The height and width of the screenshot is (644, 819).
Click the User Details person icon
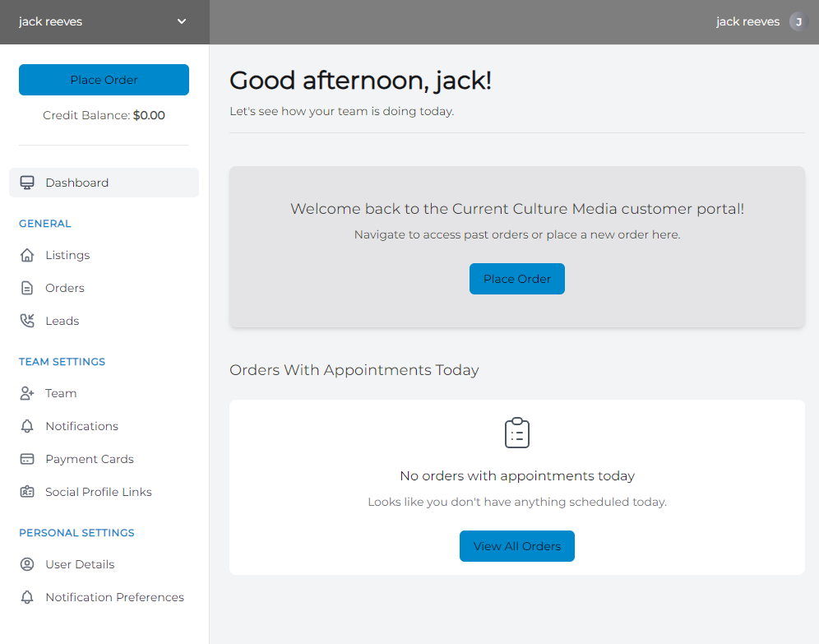pyautogui.click(x=27, y=564)
